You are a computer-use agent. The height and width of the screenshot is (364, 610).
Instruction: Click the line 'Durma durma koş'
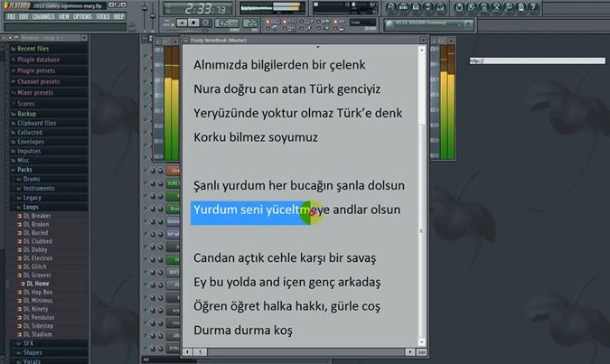pyautogui.click(x=243, y=331)
